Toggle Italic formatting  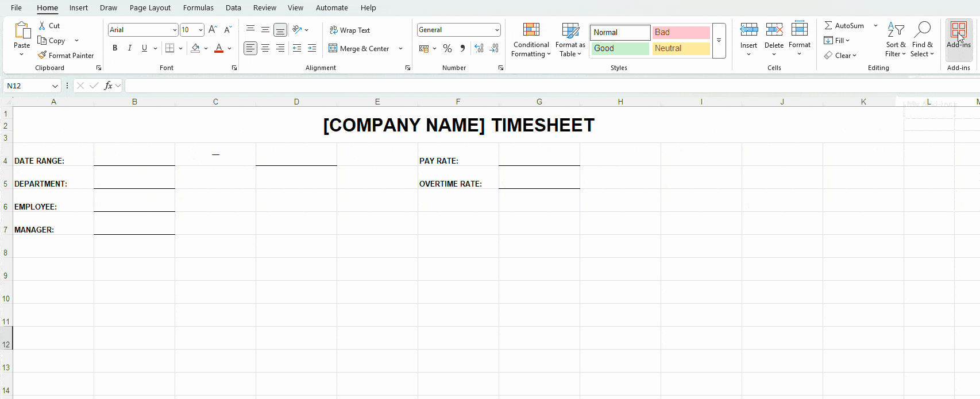point(130,48)
